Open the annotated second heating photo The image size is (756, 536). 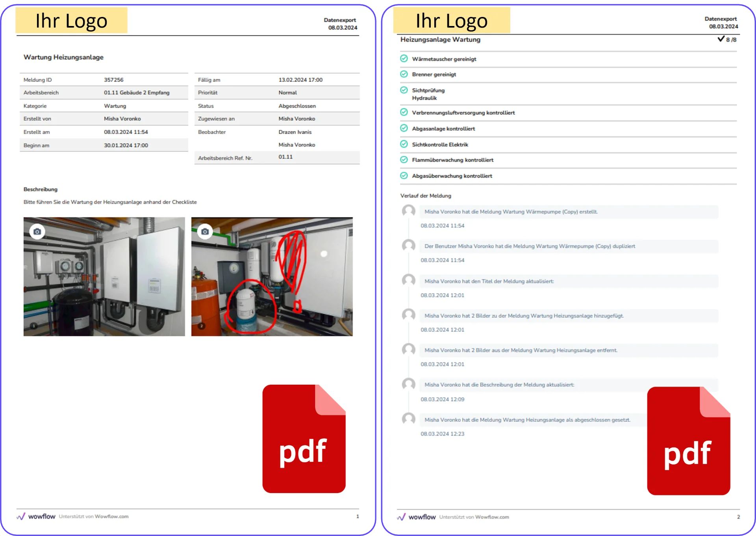point(272,276)
